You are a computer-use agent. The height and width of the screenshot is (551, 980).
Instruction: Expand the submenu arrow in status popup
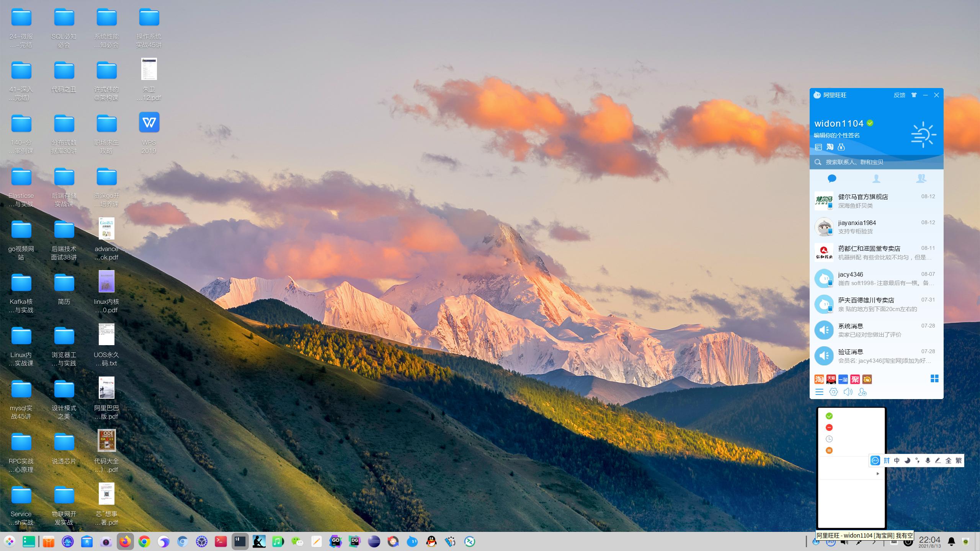(878, 474)
